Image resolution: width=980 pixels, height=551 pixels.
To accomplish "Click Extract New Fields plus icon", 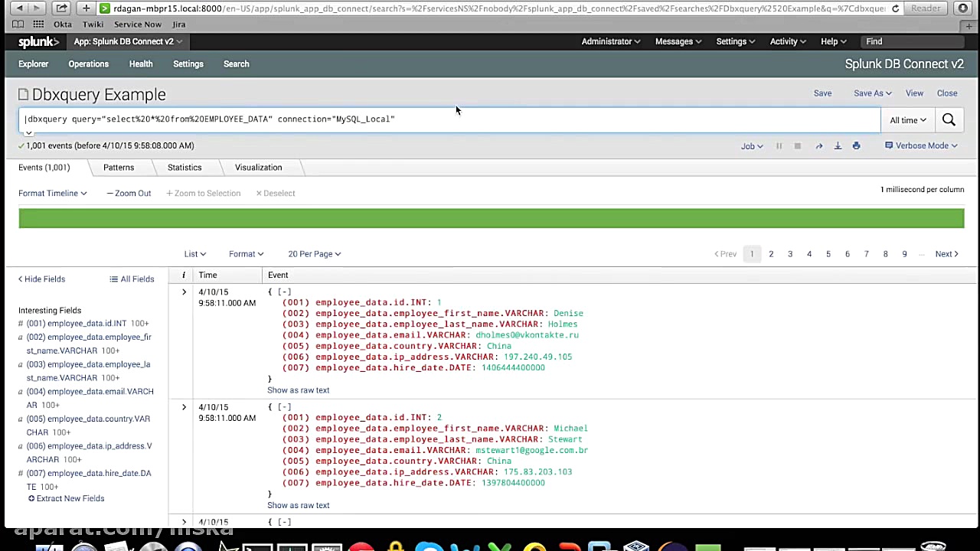I will [31, 498].
